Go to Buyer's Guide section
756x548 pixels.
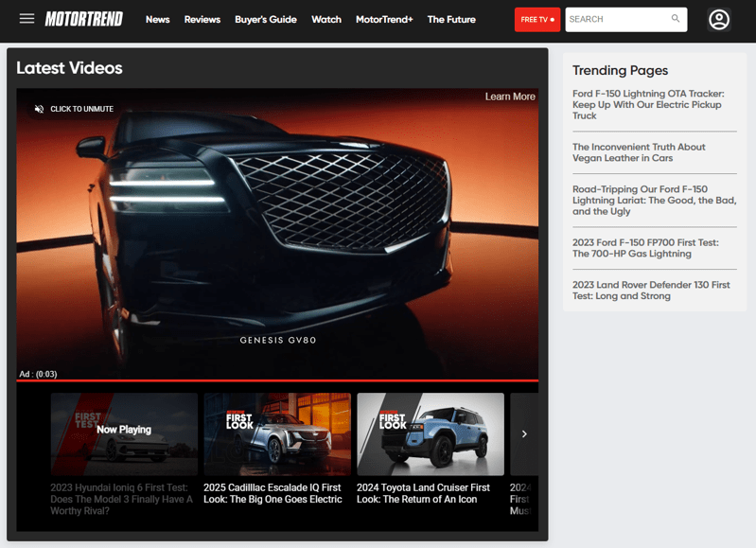click(x=266, y=19)
